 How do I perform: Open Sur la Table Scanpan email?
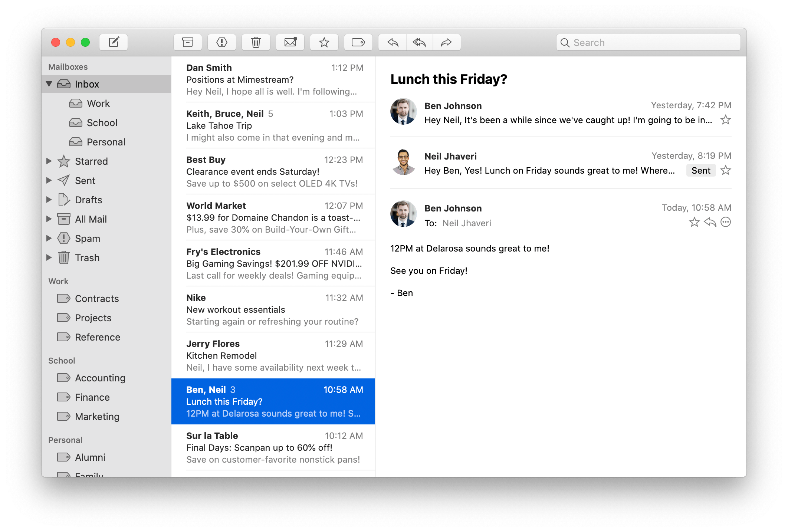point(273,447)
